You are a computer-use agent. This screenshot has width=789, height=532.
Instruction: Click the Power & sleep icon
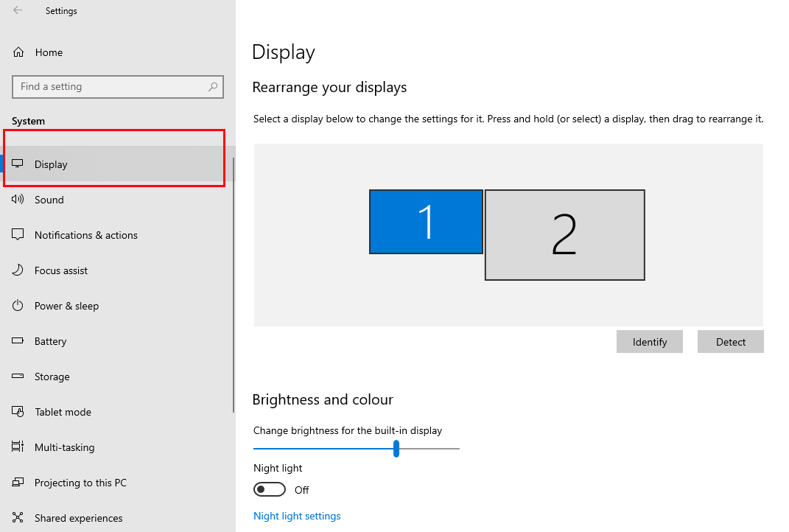(18, 306)
